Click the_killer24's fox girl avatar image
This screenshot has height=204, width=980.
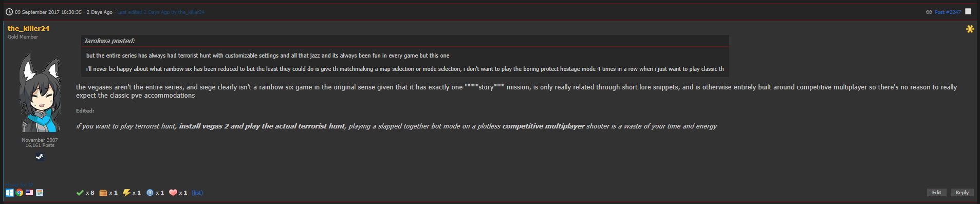(40, 92)
